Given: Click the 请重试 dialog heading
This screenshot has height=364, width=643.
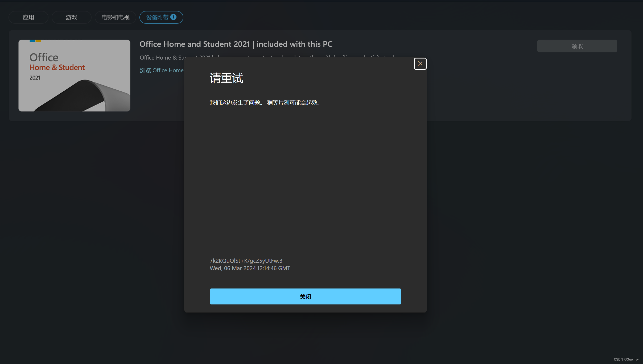Looking at the screenshot, I should click(226, 78).
